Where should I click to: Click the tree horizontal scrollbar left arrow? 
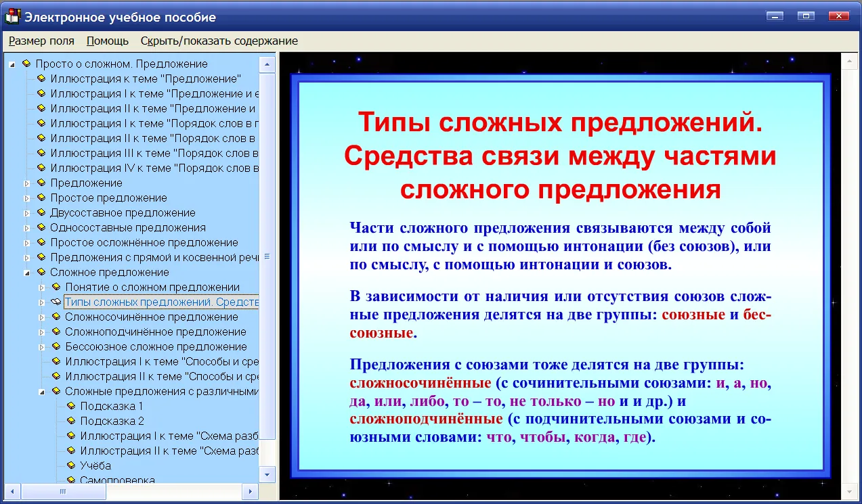pyautogui.click(x=13, y=491)
